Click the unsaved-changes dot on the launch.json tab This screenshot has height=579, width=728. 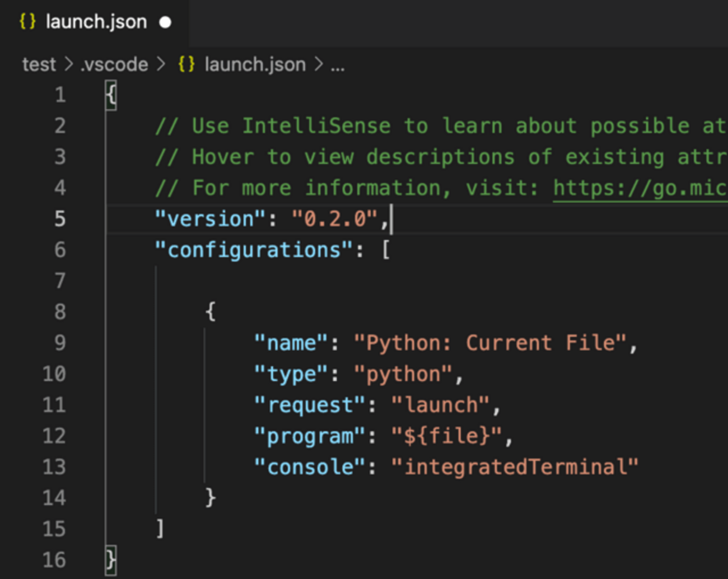pyautogui.click(x=165, y=22)
